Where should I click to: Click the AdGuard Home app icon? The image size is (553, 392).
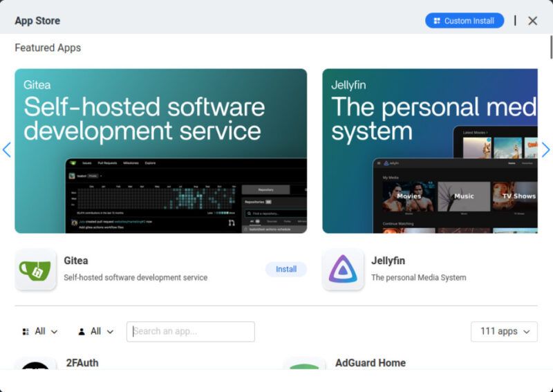coord(304,365)
